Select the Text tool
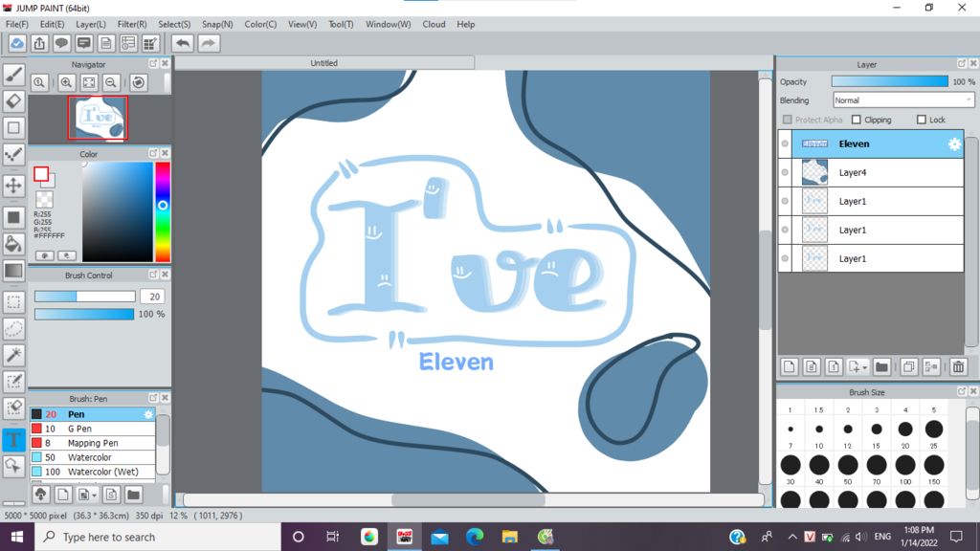The image size is (980, 551). coord(13,440)
